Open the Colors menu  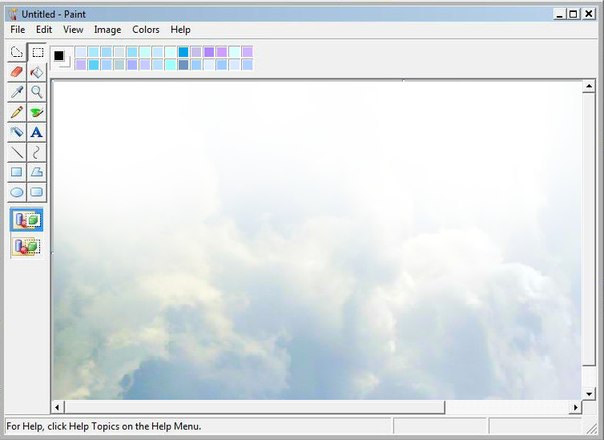tap(146, 30)
